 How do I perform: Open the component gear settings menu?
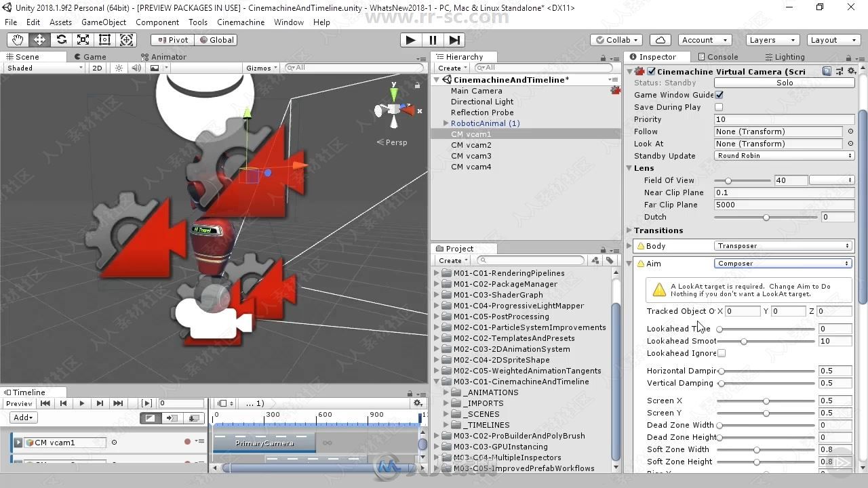click(850, 71)
